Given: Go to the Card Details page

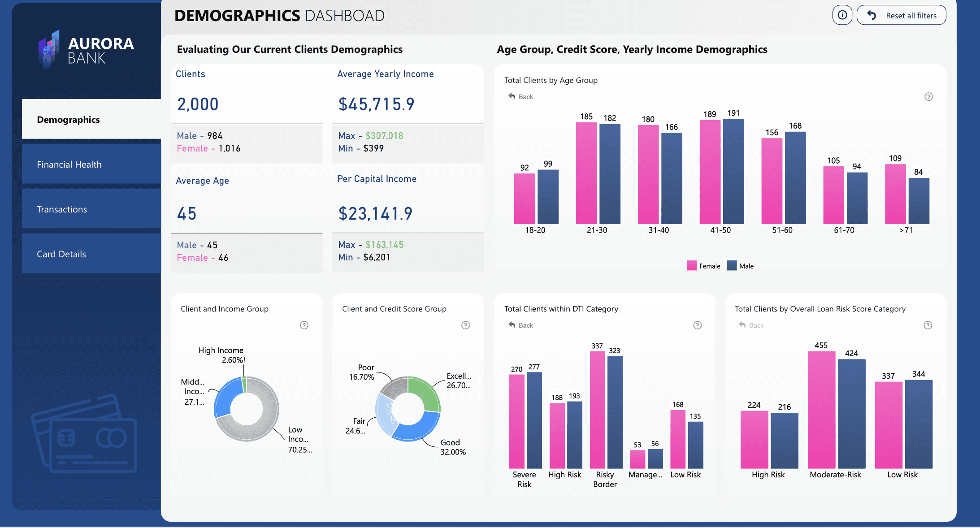Looking at the screenshot, I should 91,254.
